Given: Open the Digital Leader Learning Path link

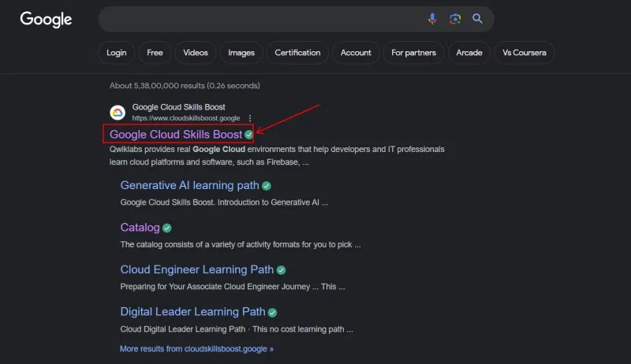Looking at the screenshot, I should point(192,312).
